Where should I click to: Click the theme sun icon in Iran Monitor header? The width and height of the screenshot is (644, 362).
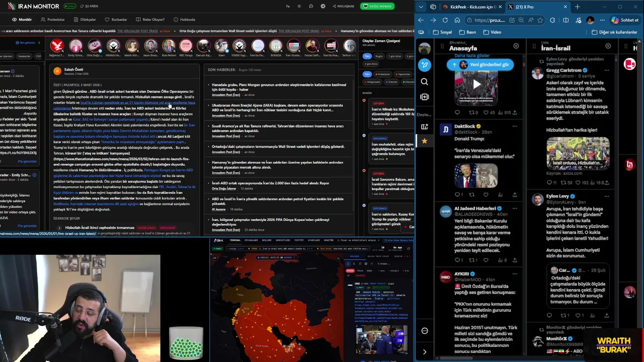click(x=299, y=6)
